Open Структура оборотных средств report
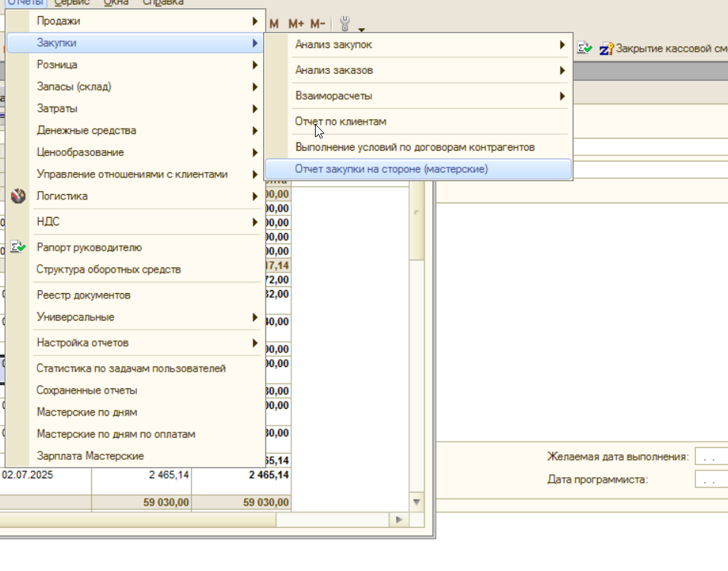The height and width of the screenshot is (571, 728). click(x=135, y=269)
